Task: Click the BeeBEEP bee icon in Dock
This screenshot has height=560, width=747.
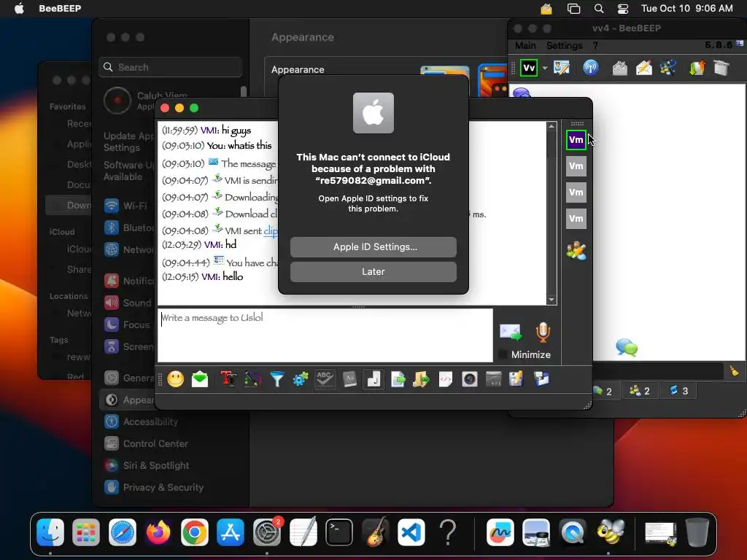Action: point(611,532)
